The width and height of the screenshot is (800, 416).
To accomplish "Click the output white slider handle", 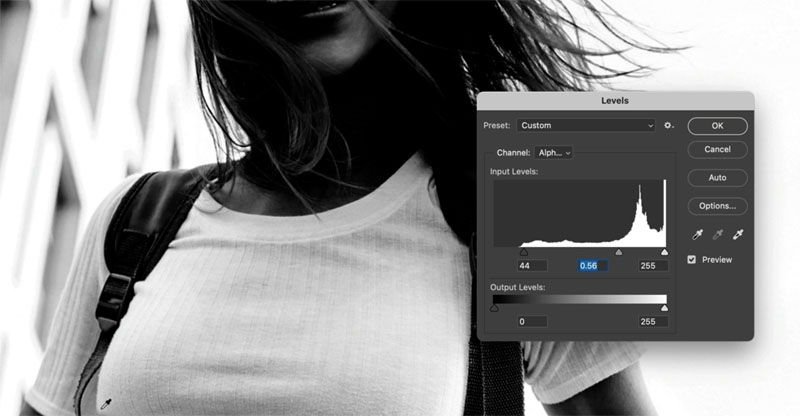I will (664, 309).
